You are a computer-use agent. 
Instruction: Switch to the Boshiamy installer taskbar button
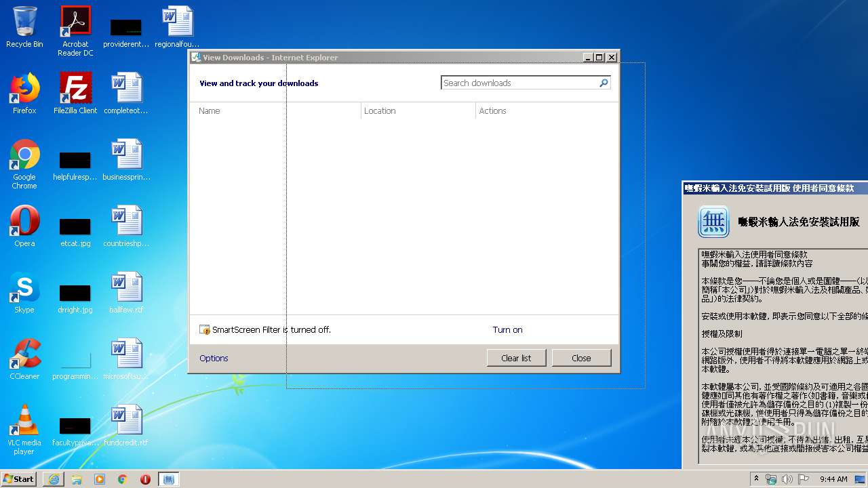click(x=169, y=479)
